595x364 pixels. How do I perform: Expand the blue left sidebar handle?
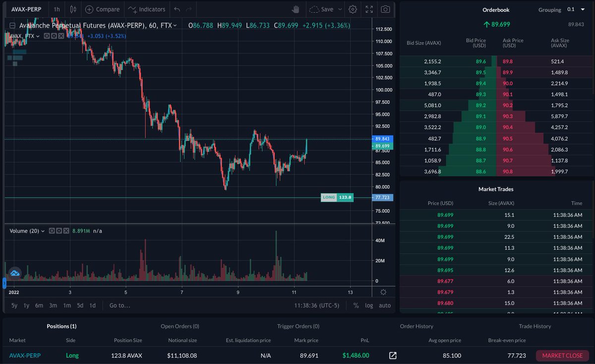pyautogui.click(x=4, y=284)
